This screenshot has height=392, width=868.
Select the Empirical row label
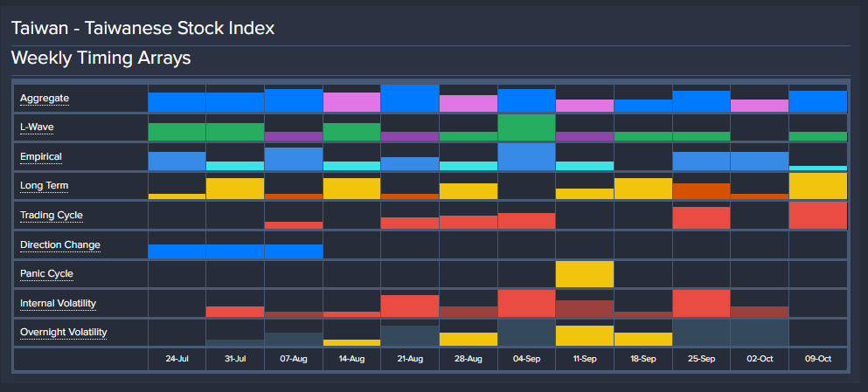pos(41,157)
